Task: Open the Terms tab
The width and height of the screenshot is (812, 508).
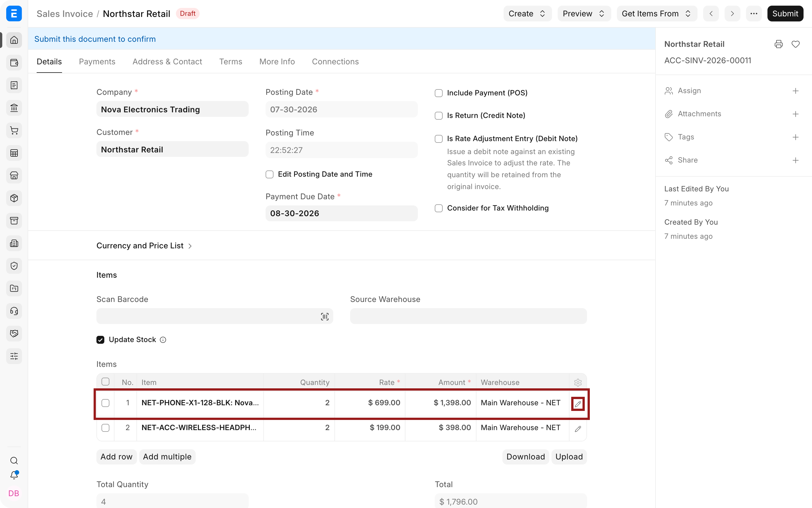Action: [231, 62]
